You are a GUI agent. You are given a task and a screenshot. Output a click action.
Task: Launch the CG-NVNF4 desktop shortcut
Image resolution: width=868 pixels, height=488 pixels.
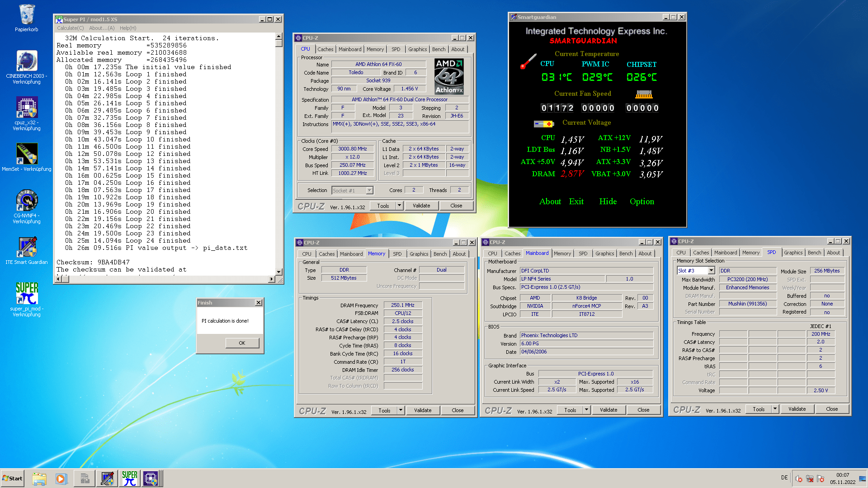click(x=27, y=206)
